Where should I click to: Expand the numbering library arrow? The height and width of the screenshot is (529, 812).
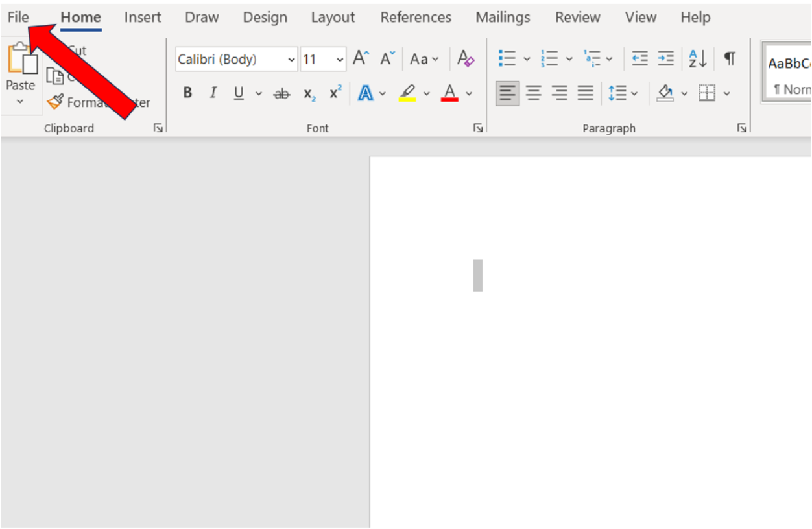569,59
